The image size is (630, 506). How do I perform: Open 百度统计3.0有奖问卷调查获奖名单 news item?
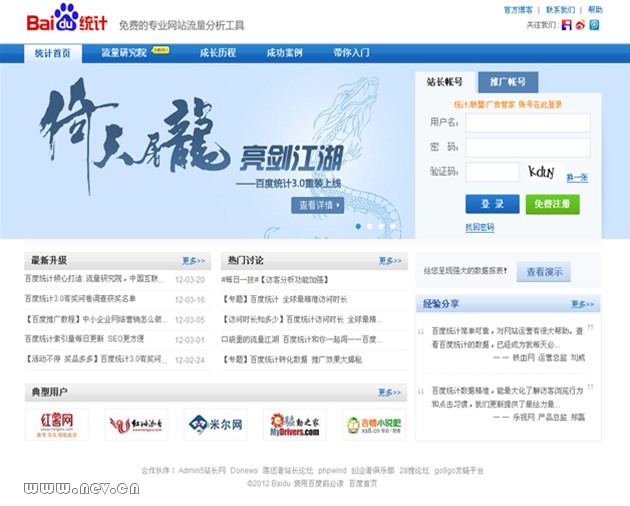[x=80, y=299]
